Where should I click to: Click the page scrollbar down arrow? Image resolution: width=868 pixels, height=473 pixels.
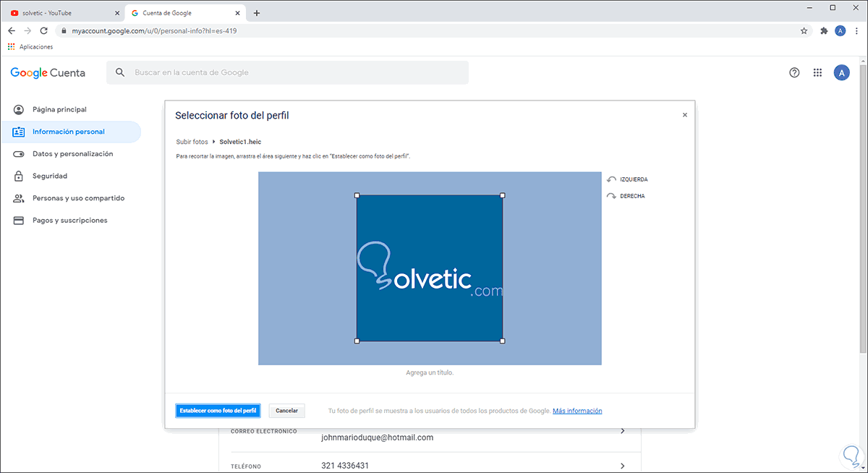tap(861, 468)
